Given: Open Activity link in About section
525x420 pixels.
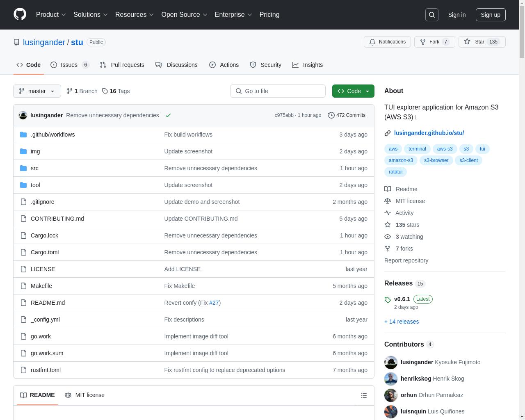Looking at the screenshot, I should [399, 213].
